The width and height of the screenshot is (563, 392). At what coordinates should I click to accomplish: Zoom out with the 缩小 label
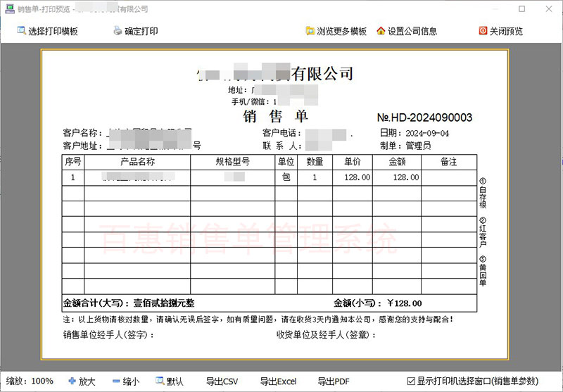coord(131,381)
